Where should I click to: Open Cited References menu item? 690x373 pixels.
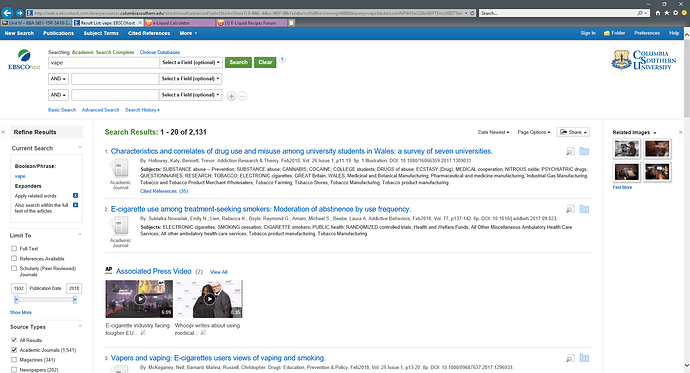(149, 33)
